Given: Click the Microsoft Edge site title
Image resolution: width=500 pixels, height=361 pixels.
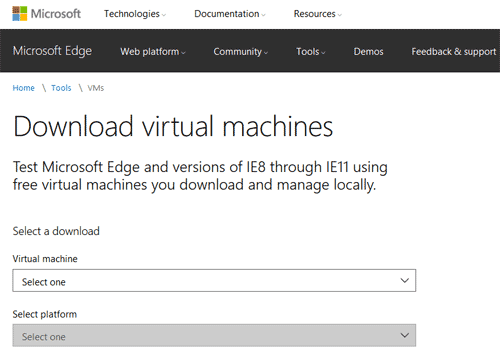Looking at the screenshot, I should tap(52, 51).
